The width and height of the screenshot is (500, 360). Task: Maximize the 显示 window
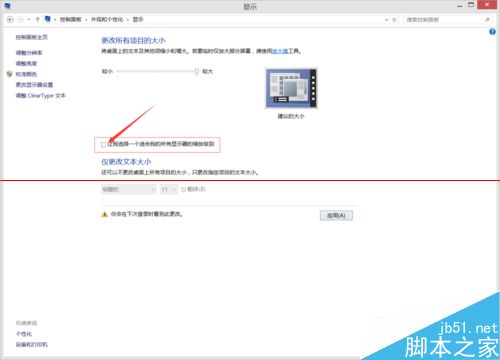[471, 5]
